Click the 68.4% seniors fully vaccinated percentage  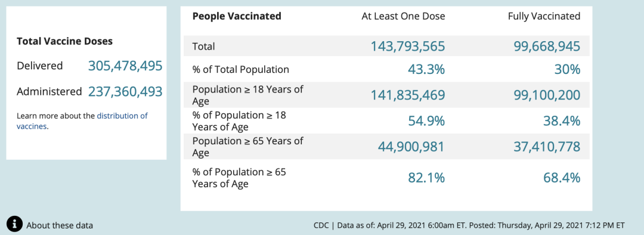(562, 178)
